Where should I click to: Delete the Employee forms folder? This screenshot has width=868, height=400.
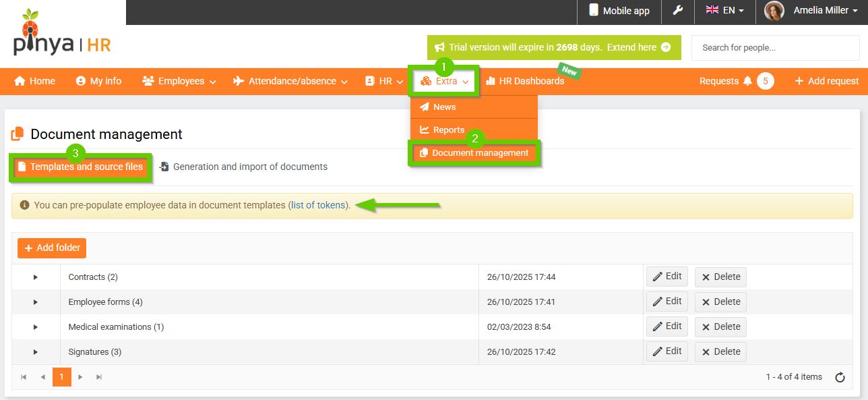coord(720,302)
